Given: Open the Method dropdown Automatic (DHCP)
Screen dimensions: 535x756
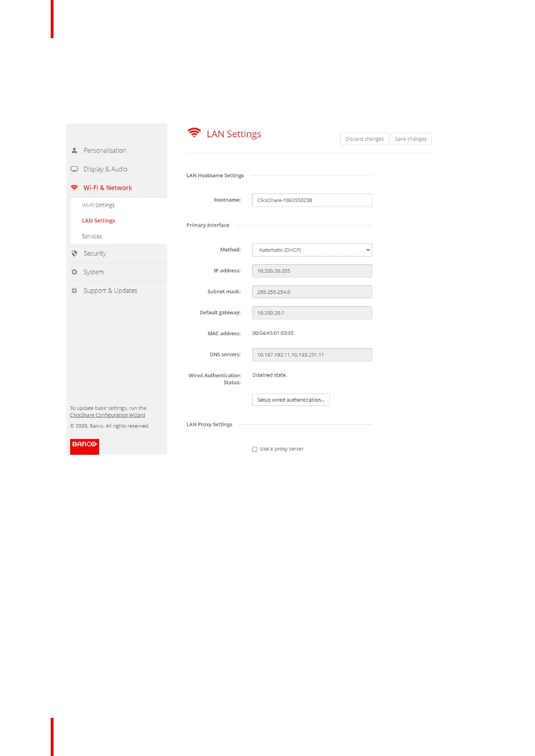Looking at the screenshot, I should click(312, 250).
